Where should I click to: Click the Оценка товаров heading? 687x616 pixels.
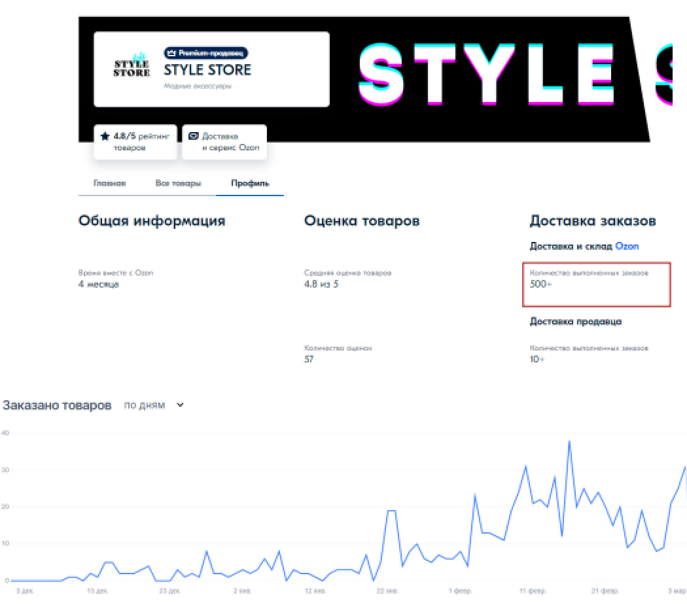tap(362, 220)
